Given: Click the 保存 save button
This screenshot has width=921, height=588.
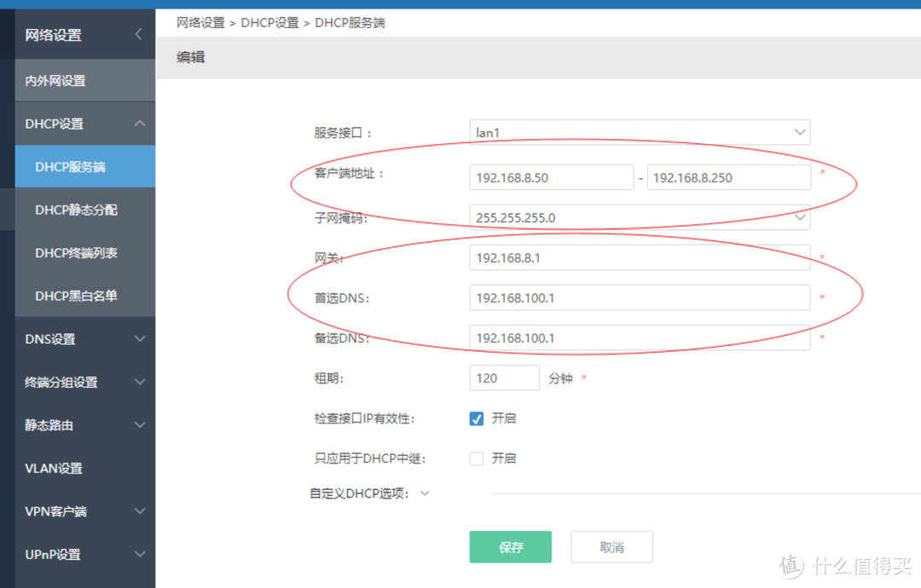Looking at the screenshot, I should (x=510, y=546).
